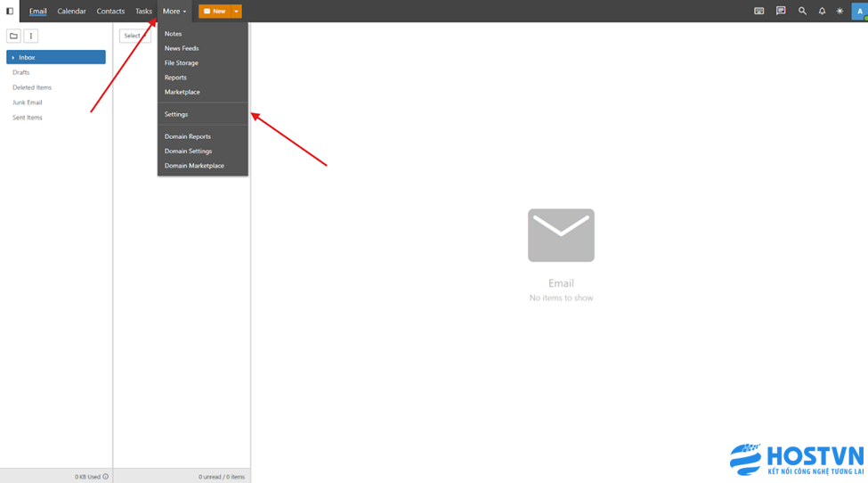Open the chat bubble icon

(781, 12)
